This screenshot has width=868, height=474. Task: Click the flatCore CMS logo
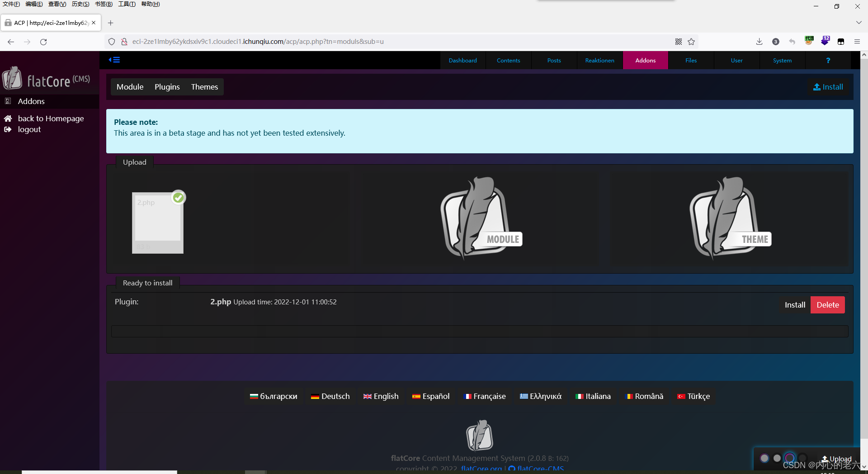click(46, 79)
